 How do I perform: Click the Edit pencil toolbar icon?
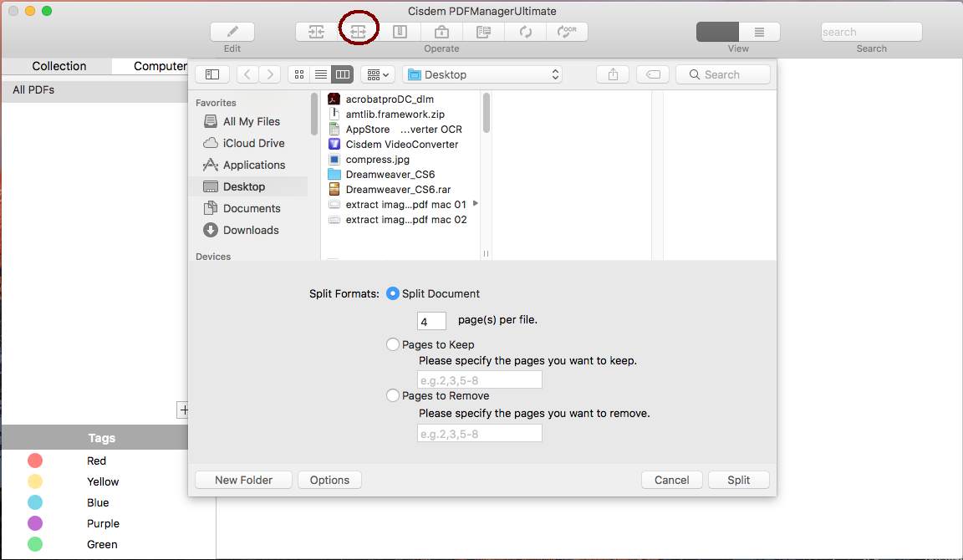coord(232,32)
